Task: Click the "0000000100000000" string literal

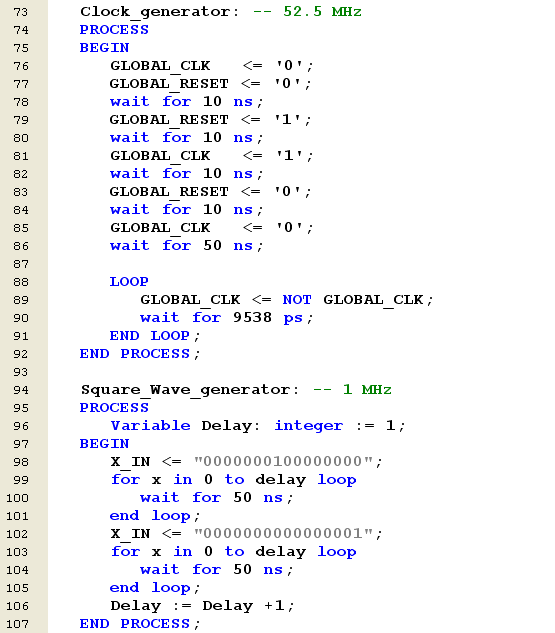Action: click(x=283, y=461)
